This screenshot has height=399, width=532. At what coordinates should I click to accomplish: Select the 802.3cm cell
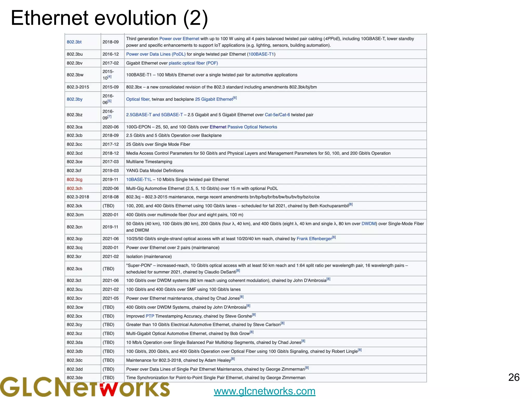[83, 215]
